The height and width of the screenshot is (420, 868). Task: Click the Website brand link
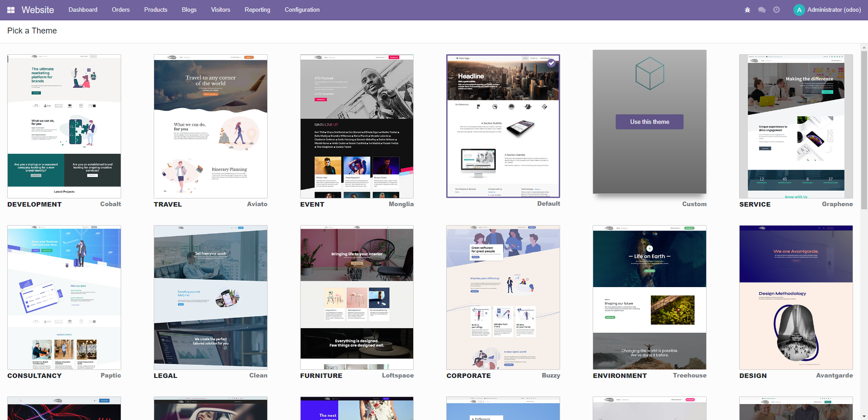click(x=38, y=9)
